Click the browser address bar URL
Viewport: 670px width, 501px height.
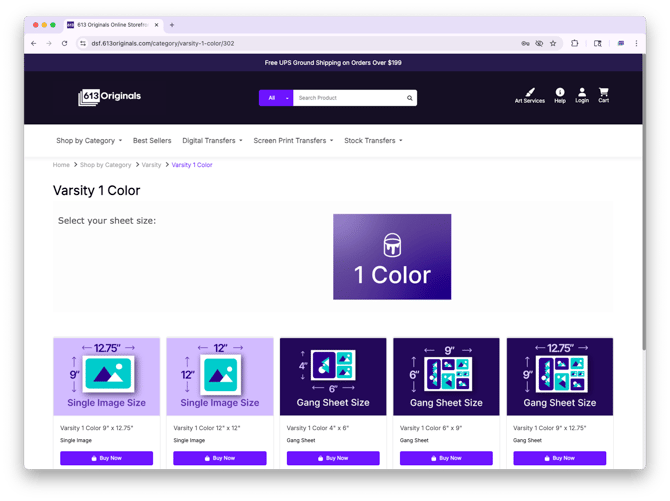[x=162, y=43]
